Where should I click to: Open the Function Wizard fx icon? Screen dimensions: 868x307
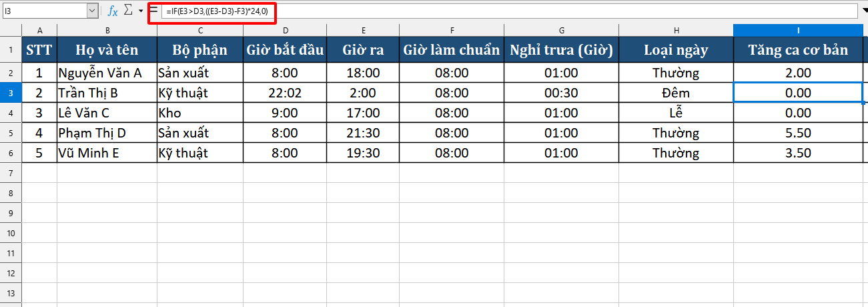[x=113, y=11]
